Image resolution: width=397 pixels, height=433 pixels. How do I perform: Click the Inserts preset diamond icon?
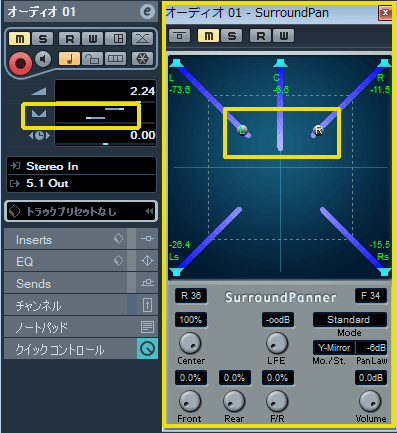[x=118, y=239]
